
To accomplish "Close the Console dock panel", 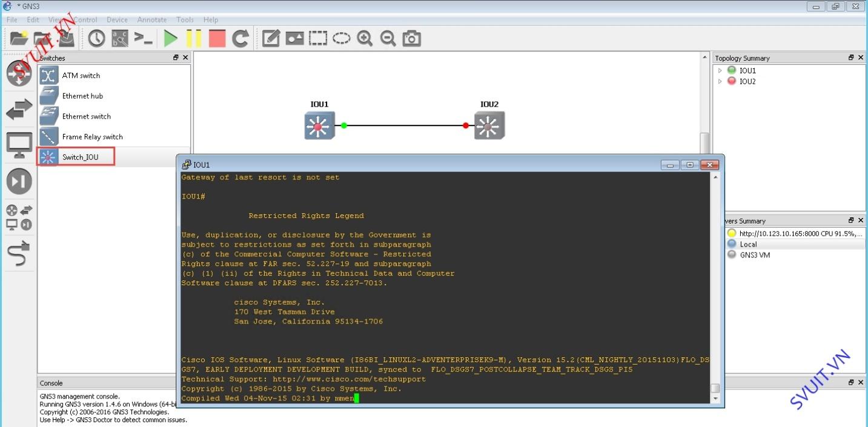I will (x=861, y=383).
